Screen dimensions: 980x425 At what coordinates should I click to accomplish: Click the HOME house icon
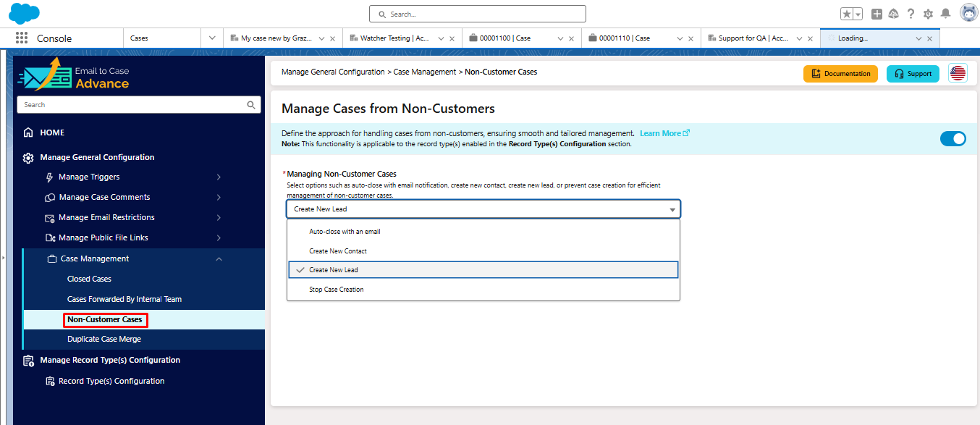(28, 132)
